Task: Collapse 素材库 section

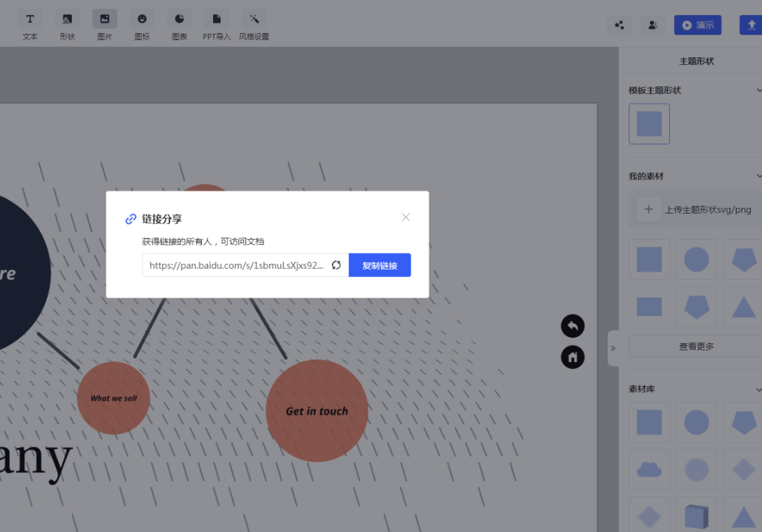Action: coord(759,389)
